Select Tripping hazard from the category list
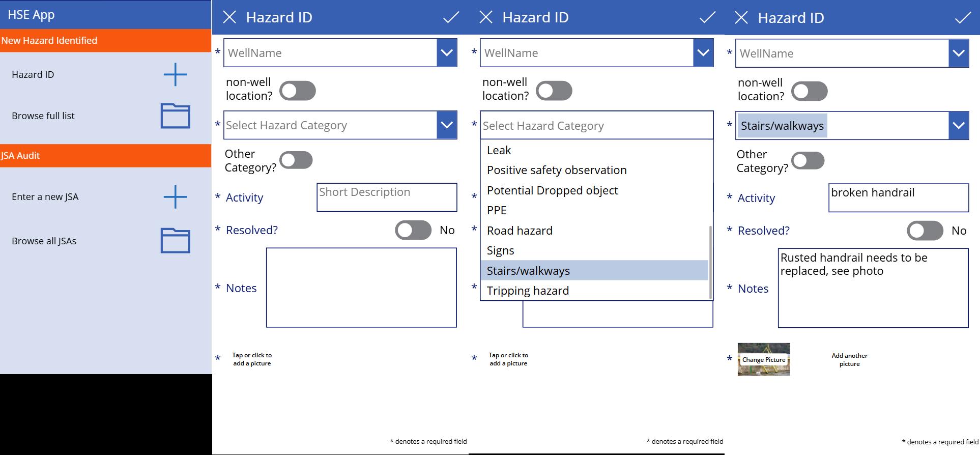Image resolution: width=980 pixels, height=455 pixels. (x=528, y=291)
